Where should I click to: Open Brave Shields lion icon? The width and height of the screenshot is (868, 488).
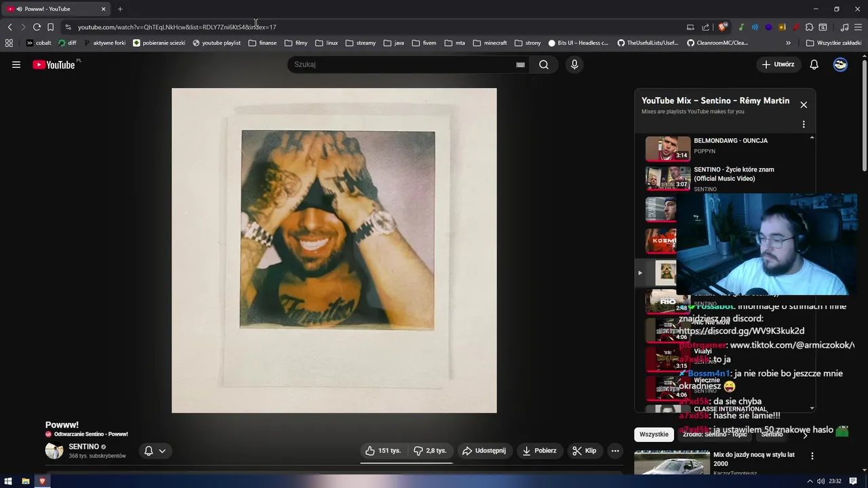tap(722, 27)
